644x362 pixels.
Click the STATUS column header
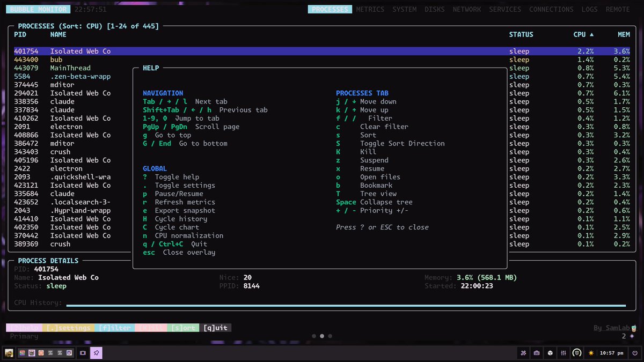click(x=521, y=34)
